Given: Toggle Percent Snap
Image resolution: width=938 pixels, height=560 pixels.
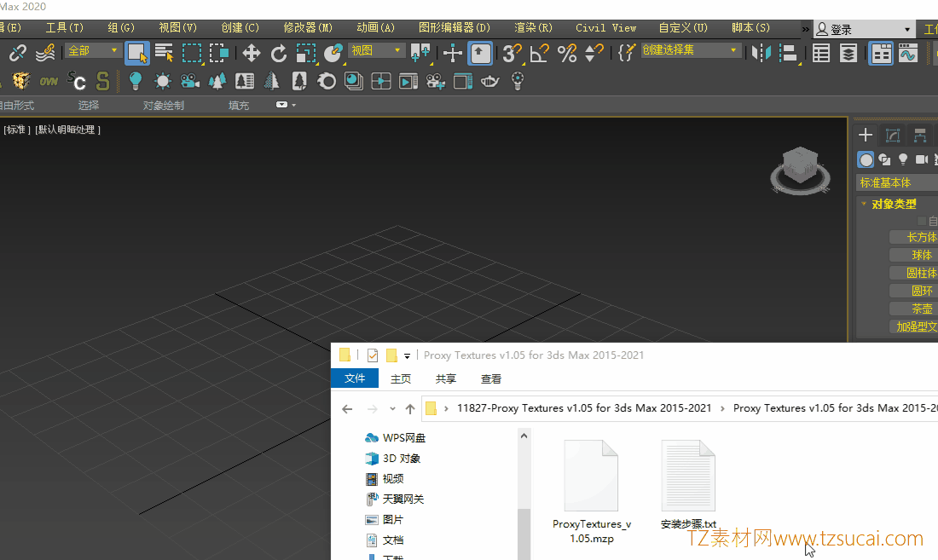Looking at the screenshot, I should point(566,53).
